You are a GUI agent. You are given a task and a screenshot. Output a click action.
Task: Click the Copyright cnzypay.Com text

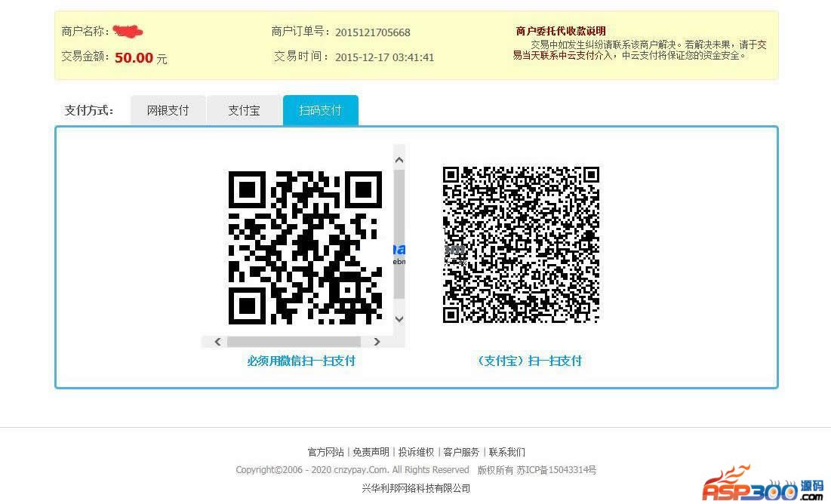(352, 470)
